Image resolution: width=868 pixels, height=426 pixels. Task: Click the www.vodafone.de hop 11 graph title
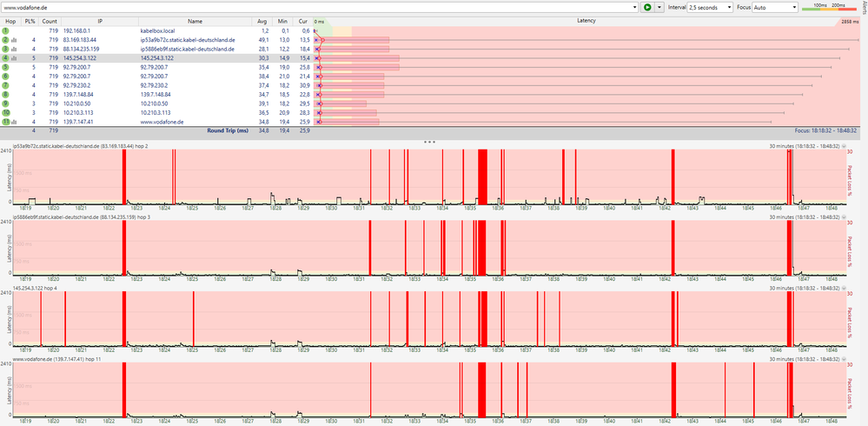click(57, 359)
